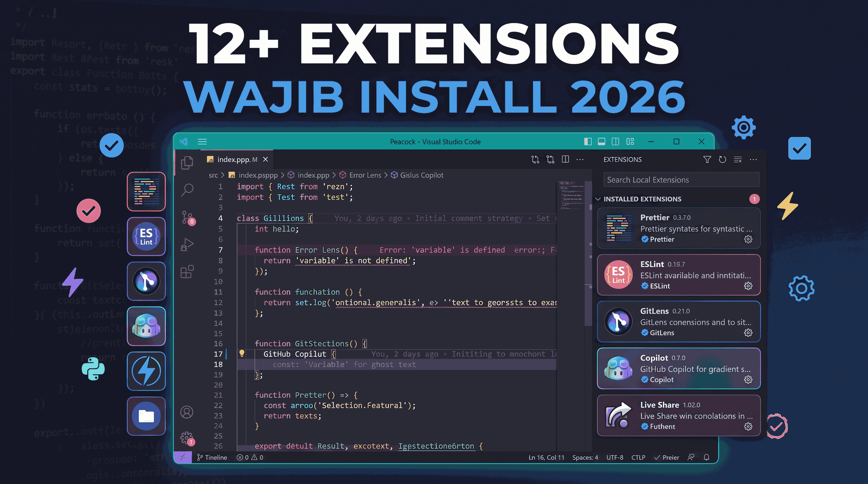Click the editor vertical scrollbar
868x484 pixels.
[588, 253]
